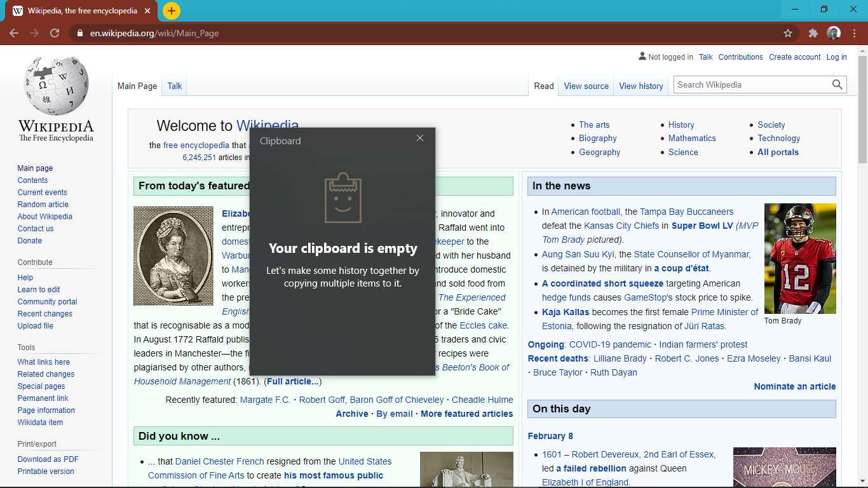Screen dimensions: 868x488
Task: Open the Create account link
Action: tap(794, 57)
